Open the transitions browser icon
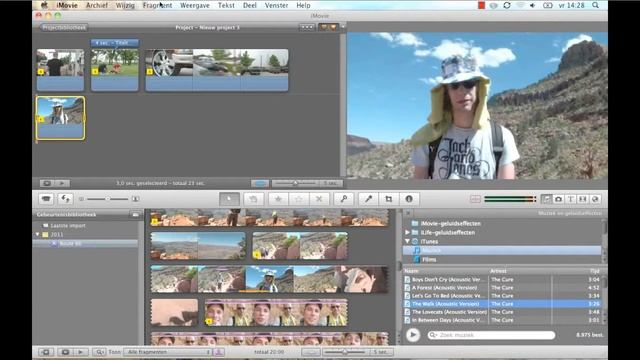This screenshot has height=360, width=640. 583,199
